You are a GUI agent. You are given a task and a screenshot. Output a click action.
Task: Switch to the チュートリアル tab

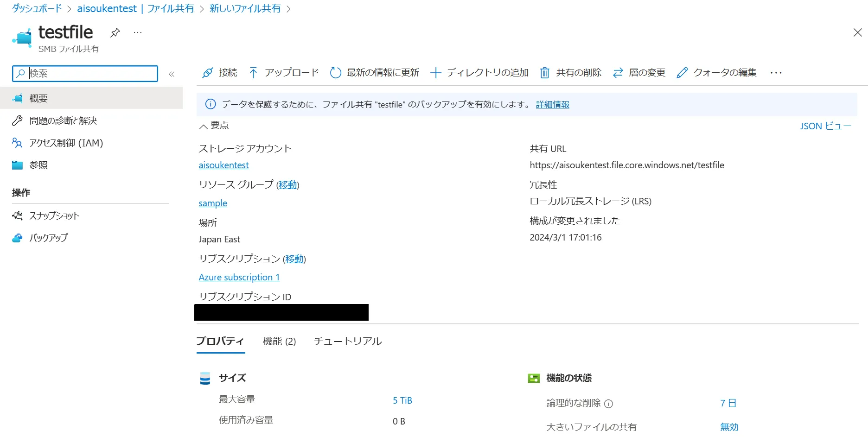(x=348, y=342)
